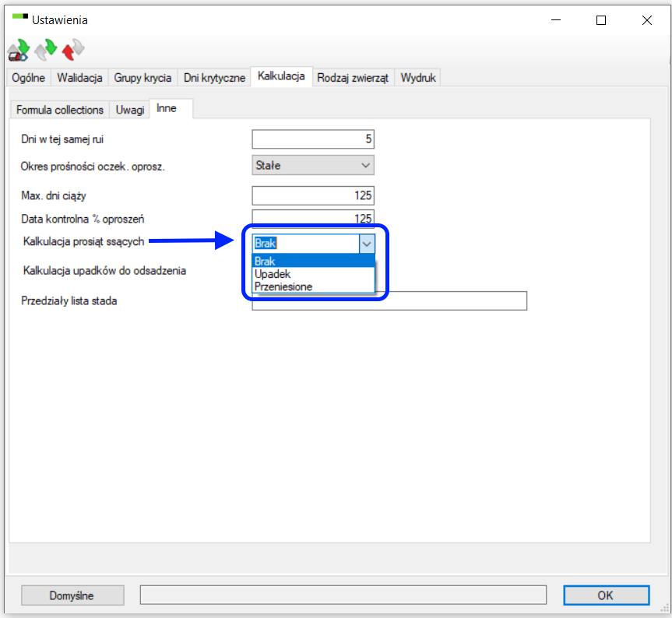Select the Kalkulacja tab
Screen dimensions: 672x618
pyautogui.click(x=281, y=76)
